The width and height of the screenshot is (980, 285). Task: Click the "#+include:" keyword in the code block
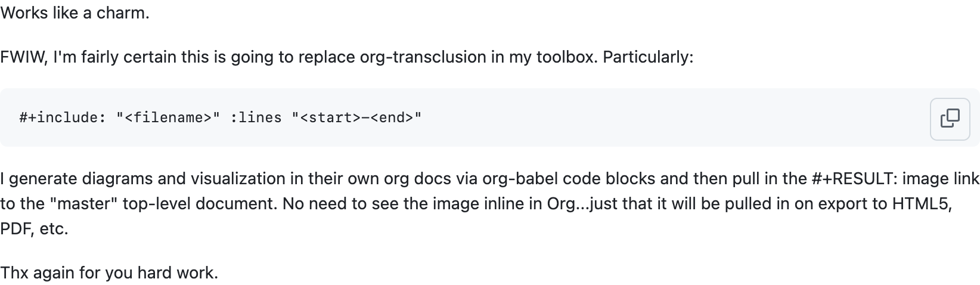(63, 117)
